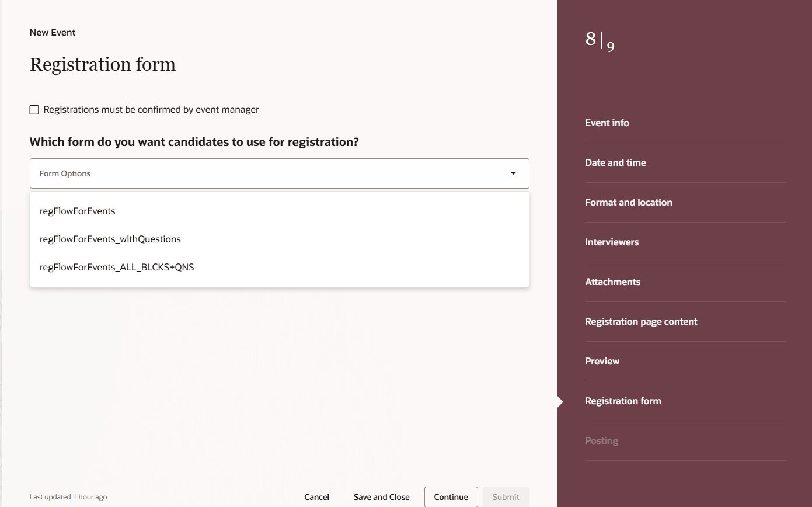The height and width of the screenshot is (507, 812).
Task: Collapse the Form Options dropdown arrow
Action: click(513, 173)
